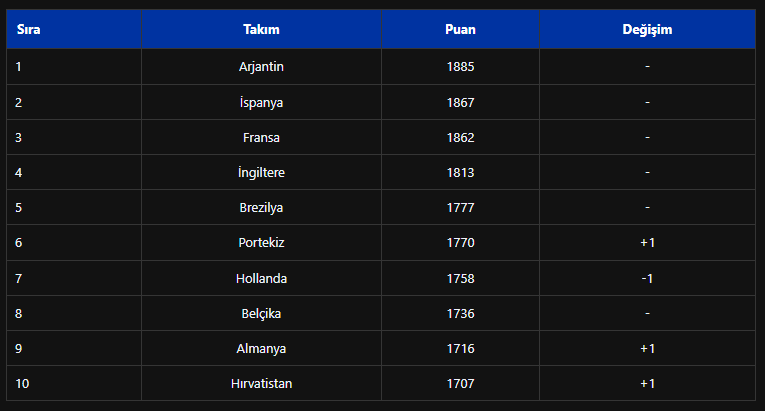This screenshot has height=411, width=765.
Task: Click the 1885 points value
Action: tap(461, 67)
